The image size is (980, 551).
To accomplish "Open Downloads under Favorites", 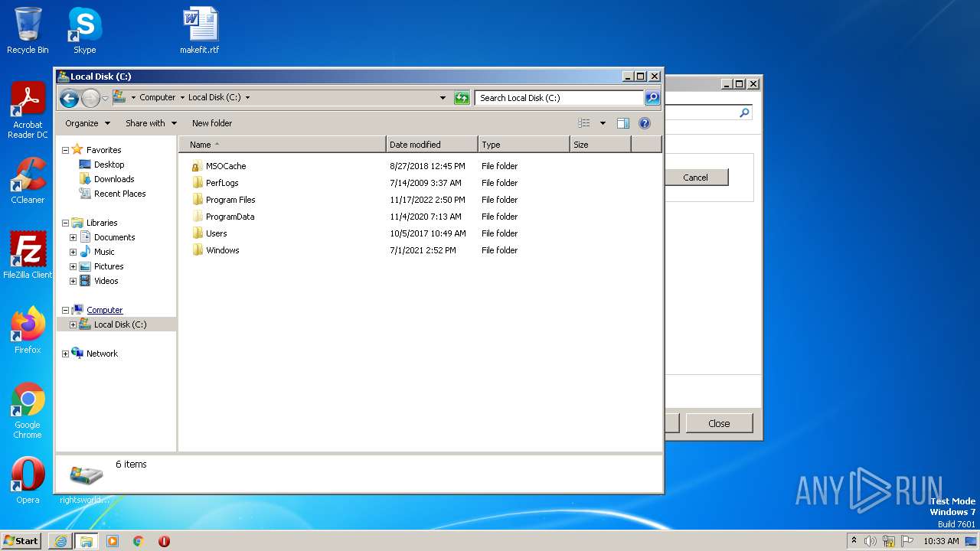I will [x=114, y=179].
